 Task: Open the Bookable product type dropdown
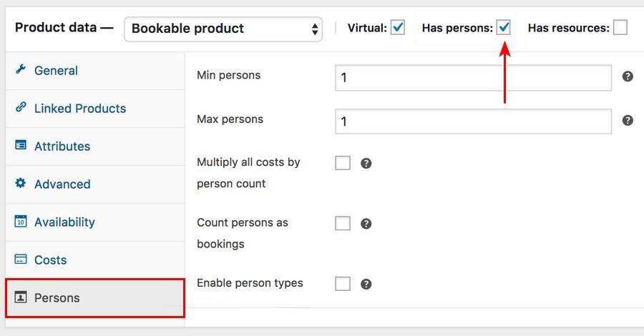[223, 29]
